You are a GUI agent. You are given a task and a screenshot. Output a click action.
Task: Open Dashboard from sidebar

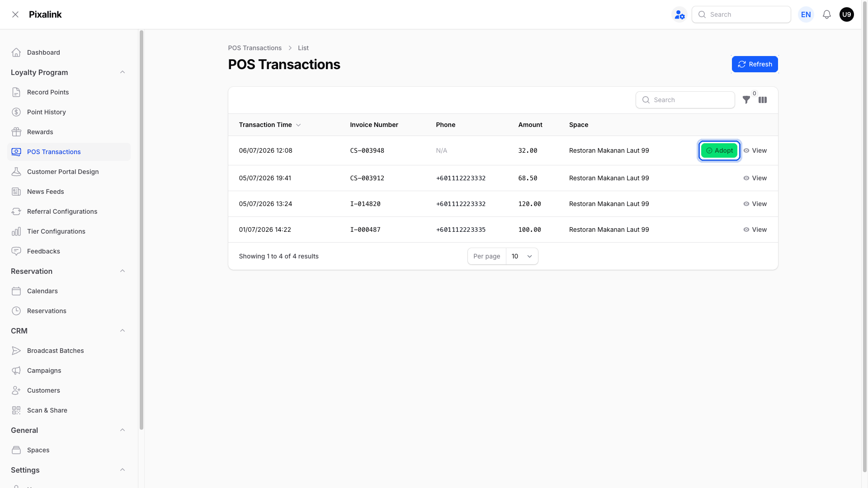click(69, 52)
